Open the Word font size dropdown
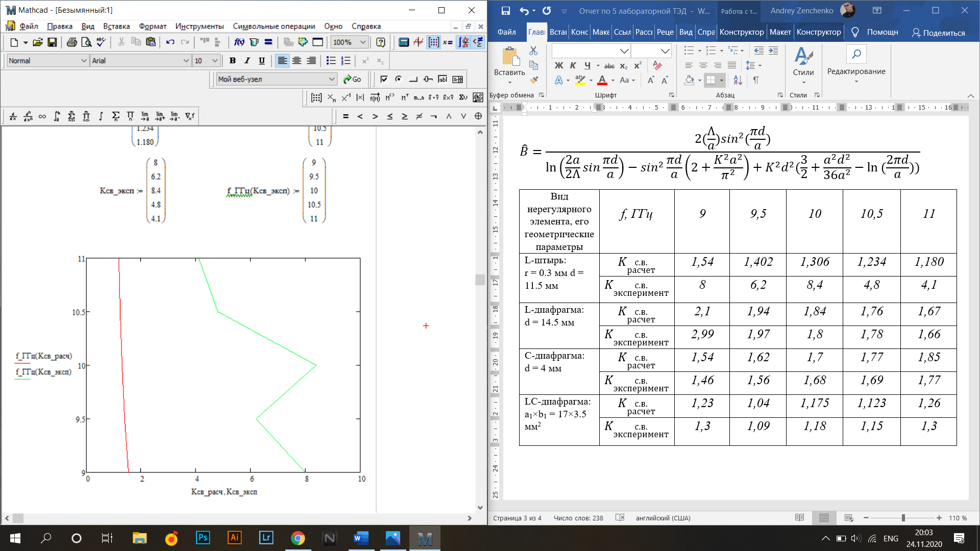Screen dimensions: 980x551 coord(665,51)
